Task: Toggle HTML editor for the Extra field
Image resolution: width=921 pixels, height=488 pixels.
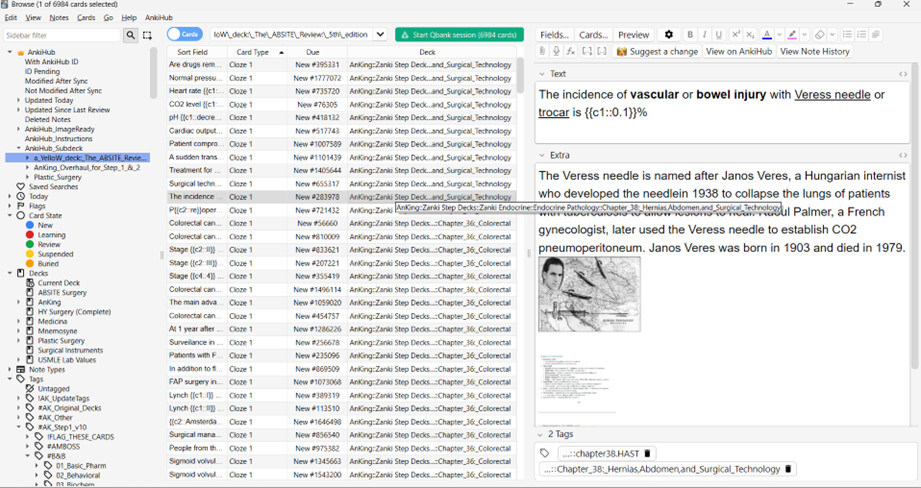Action: [x=903, y=155]
